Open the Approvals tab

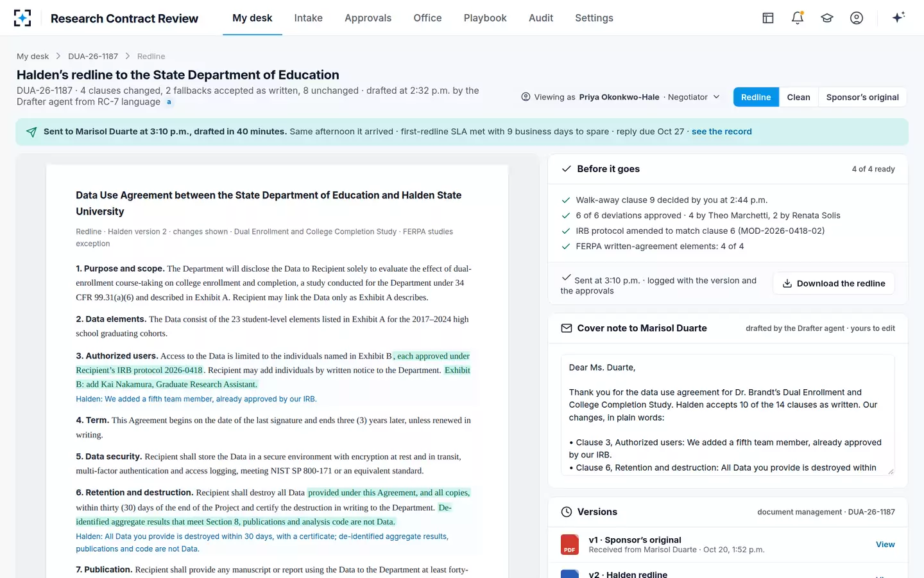tap(368, 18)
